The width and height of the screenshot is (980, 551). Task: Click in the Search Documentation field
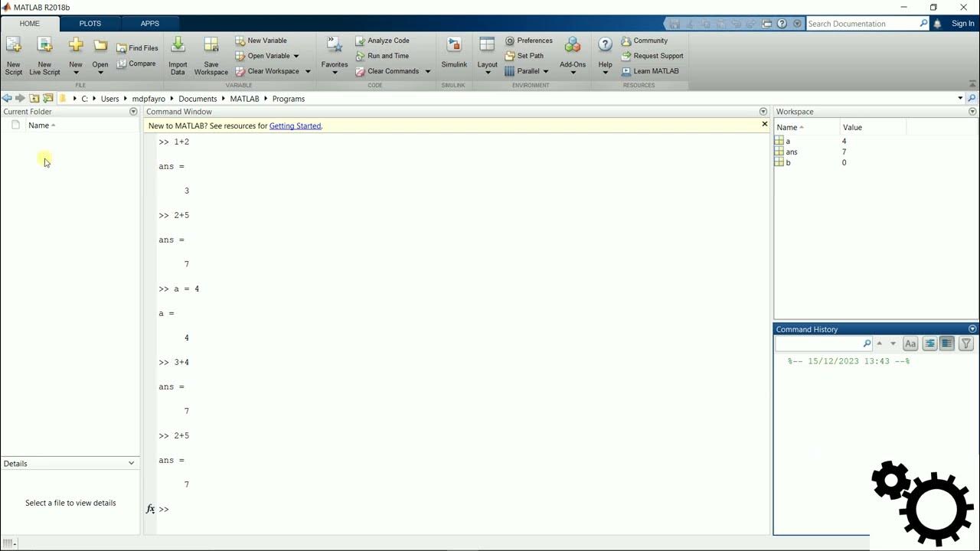pyautogui.click(x=862, y=24)
